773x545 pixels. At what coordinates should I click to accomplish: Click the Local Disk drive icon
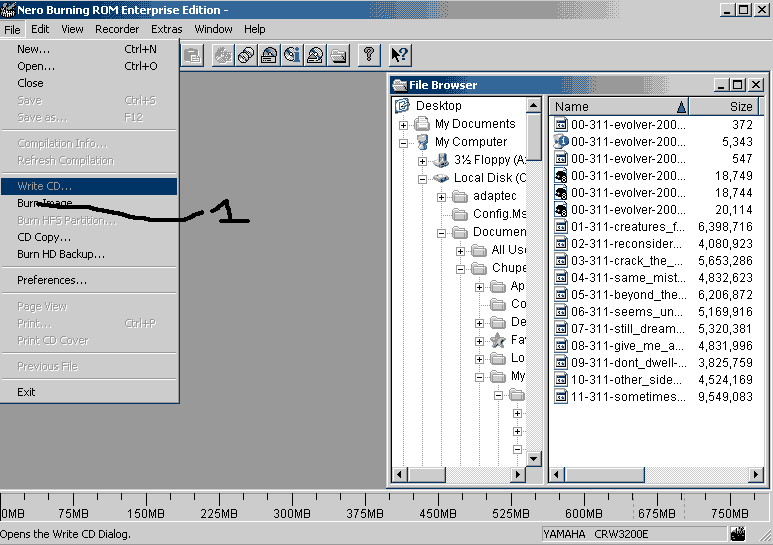pyautogui.click(x=441, y=178)
